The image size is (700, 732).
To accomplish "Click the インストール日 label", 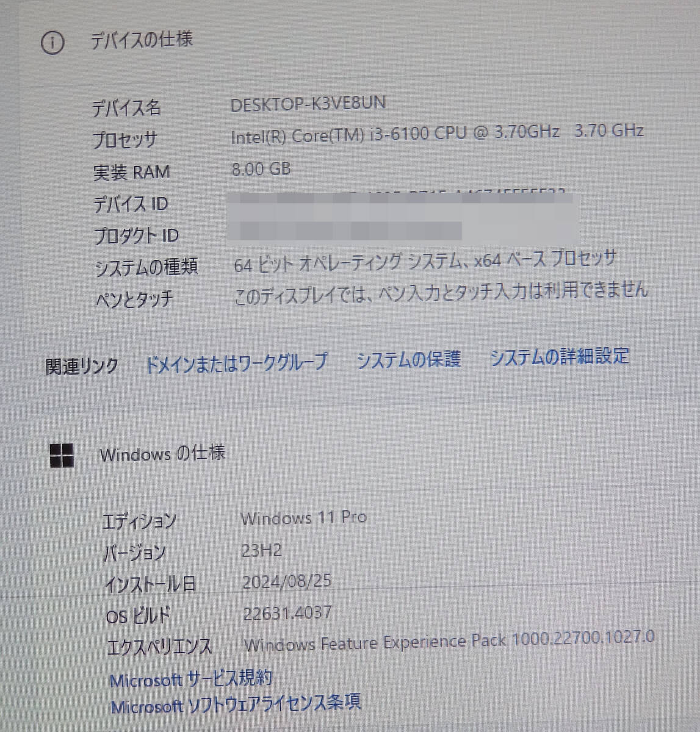I will [x=150, y=585].
